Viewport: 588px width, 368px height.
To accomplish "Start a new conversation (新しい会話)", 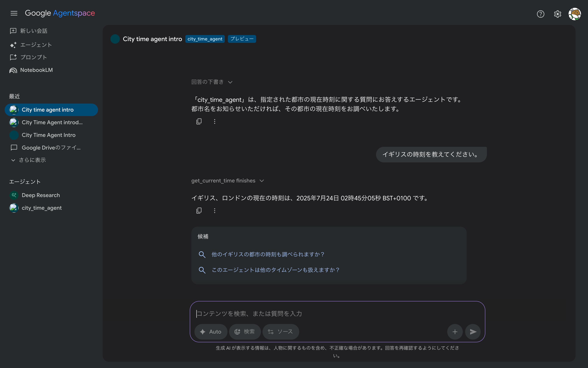I will click(x=29, y=31).
